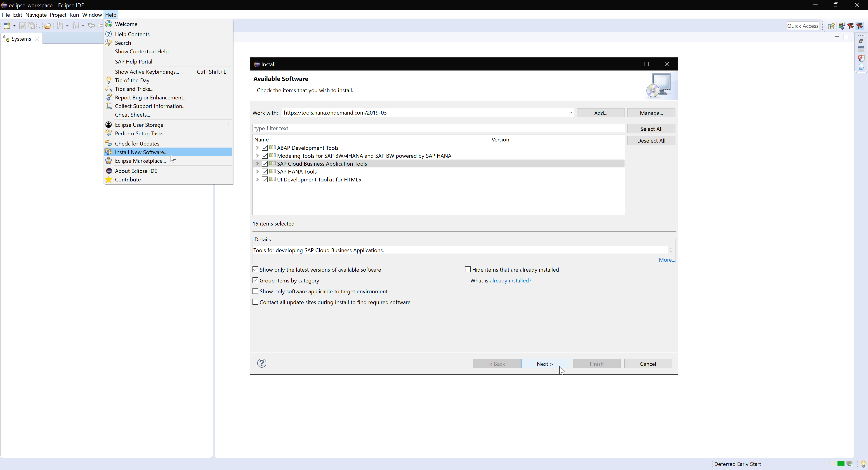This screenshot has width=868, height=470.
Task: Click the Restore icon in right trim stack
Action: coord(861,41)
